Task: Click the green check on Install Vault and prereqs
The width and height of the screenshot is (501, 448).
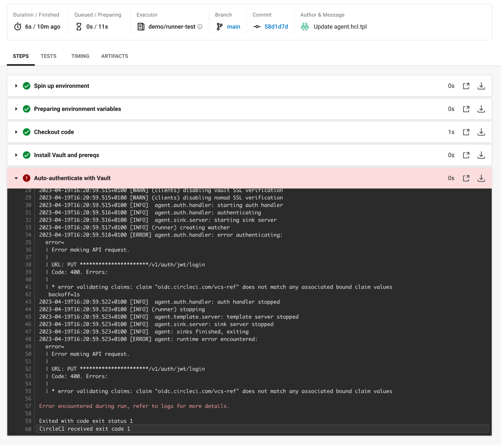Action: click(x=27, y=155)
